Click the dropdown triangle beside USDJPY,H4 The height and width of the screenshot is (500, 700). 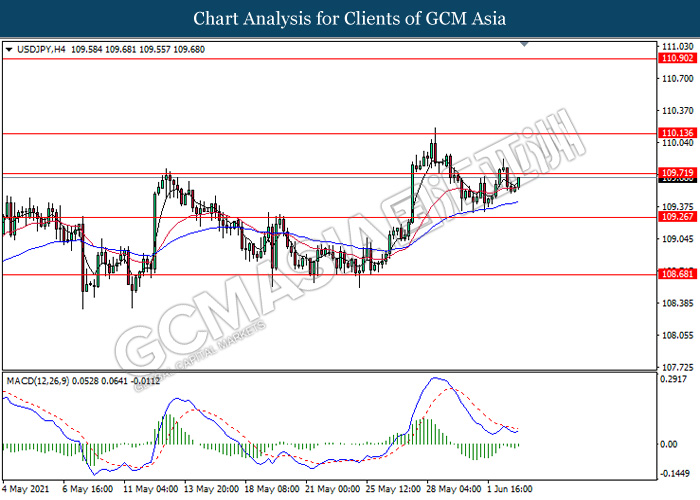9,50
